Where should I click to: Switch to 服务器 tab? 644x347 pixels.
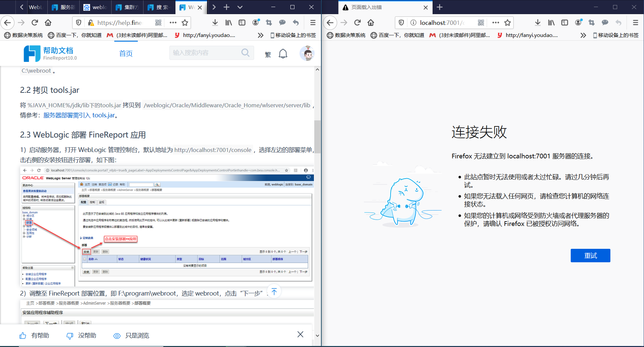tap(63, 7)
